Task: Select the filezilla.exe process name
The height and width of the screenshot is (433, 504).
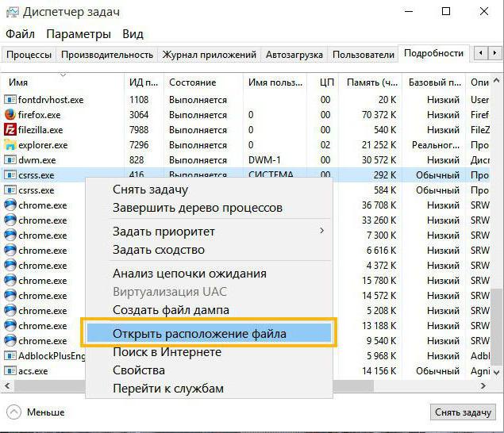Action: pyautogui.click(x=40, y=130)
